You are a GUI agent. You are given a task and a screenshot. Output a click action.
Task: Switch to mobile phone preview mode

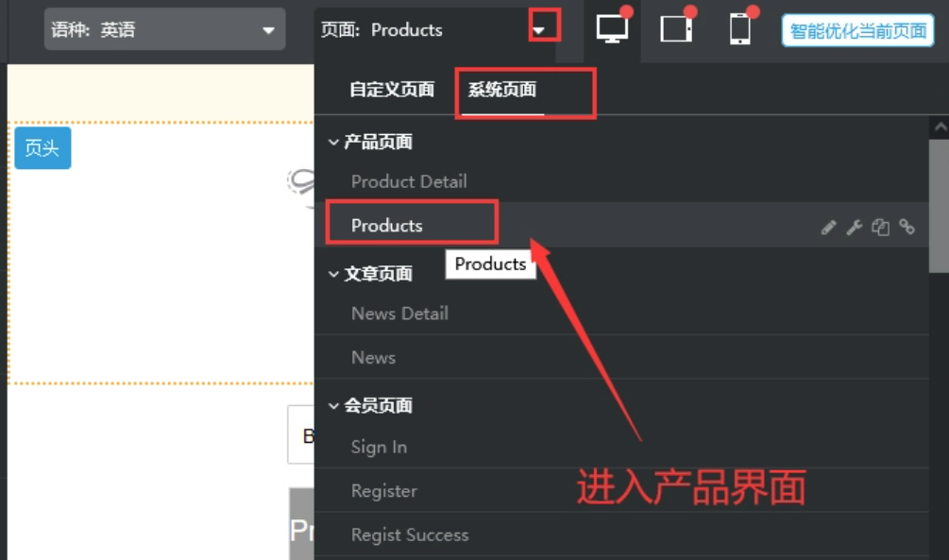739,29
